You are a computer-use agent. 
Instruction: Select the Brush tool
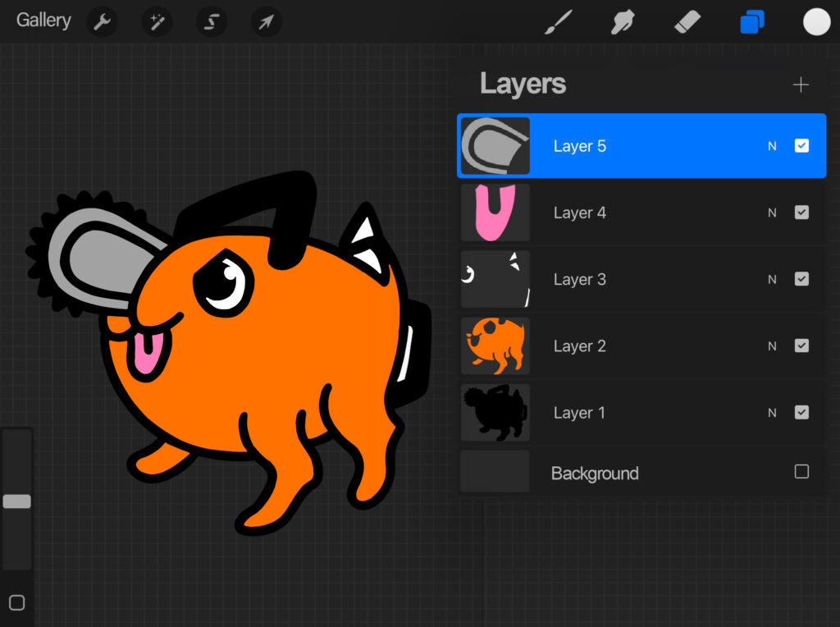click(x=557, y=21)
